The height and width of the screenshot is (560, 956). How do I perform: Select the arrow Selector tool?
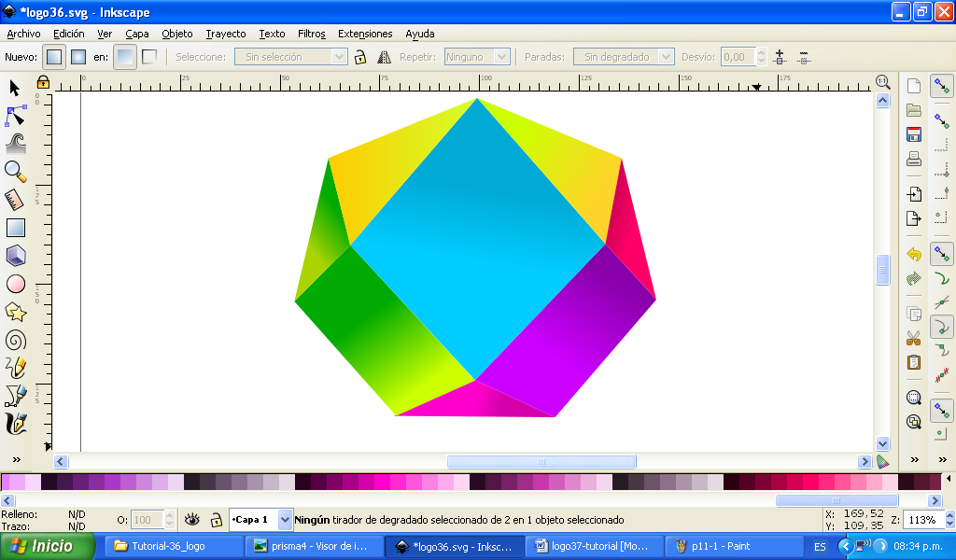(x=15, y=89)
